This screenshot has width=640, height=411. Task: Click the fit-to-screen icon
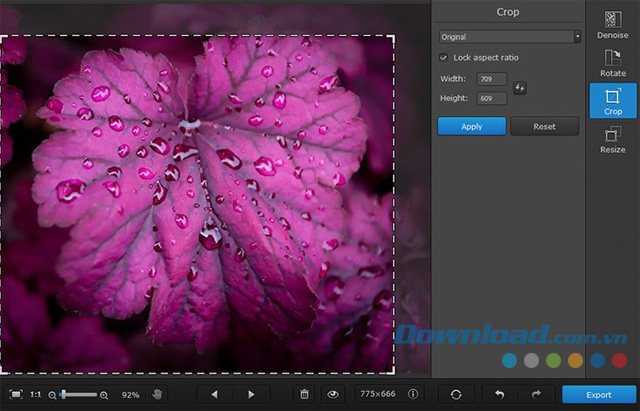15,395
